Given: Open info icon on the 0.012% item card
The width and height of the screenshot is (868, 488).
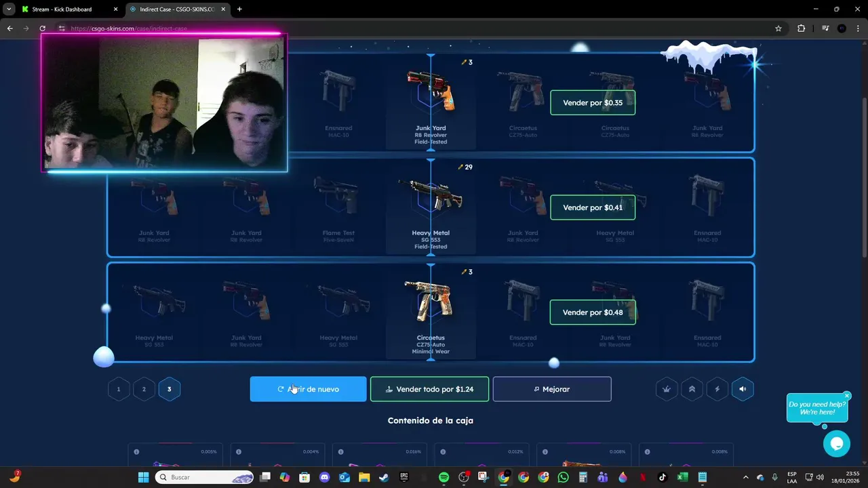Looking at the screenshot, I should click(x=443, y=451).
